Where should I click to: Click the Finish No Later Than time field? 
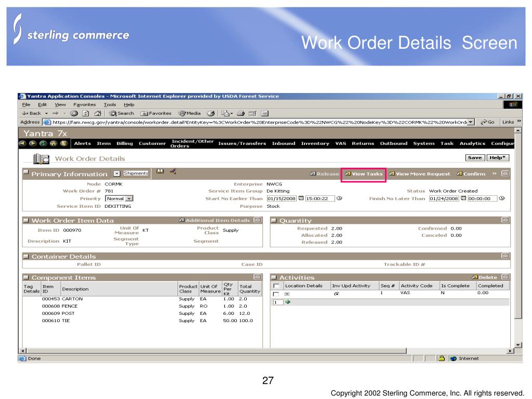tap(483, 198)
